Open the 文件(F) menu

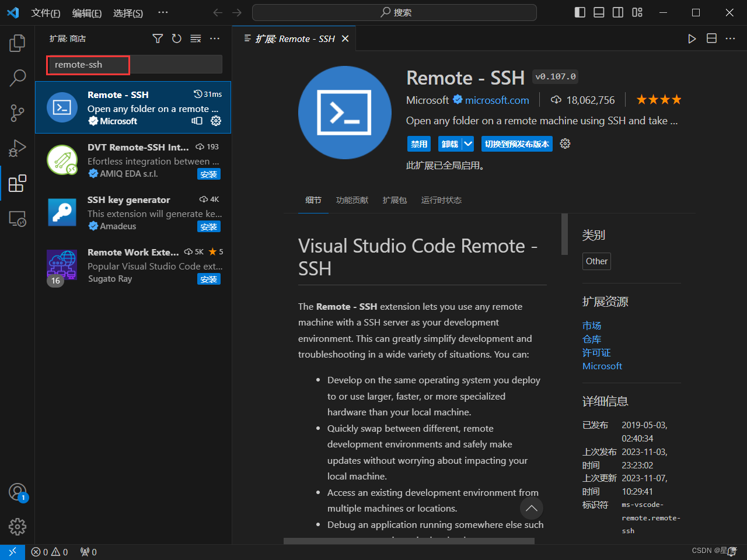point(46,13)
